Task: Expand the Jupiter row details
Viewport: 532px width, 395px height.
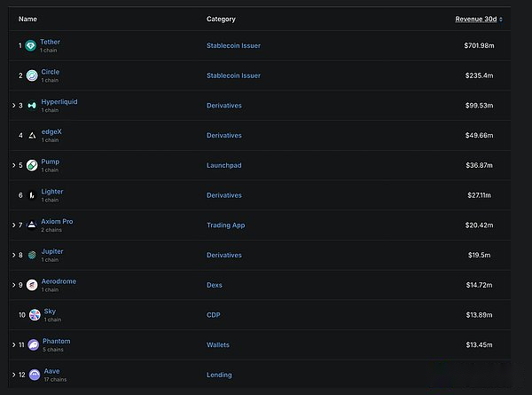Action: click(13, 255)
